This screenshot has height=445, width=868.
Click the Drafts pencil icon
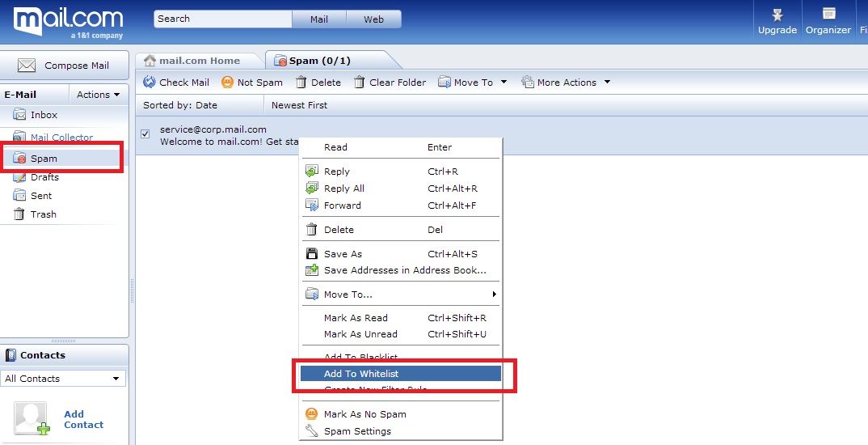pos(19,177)
